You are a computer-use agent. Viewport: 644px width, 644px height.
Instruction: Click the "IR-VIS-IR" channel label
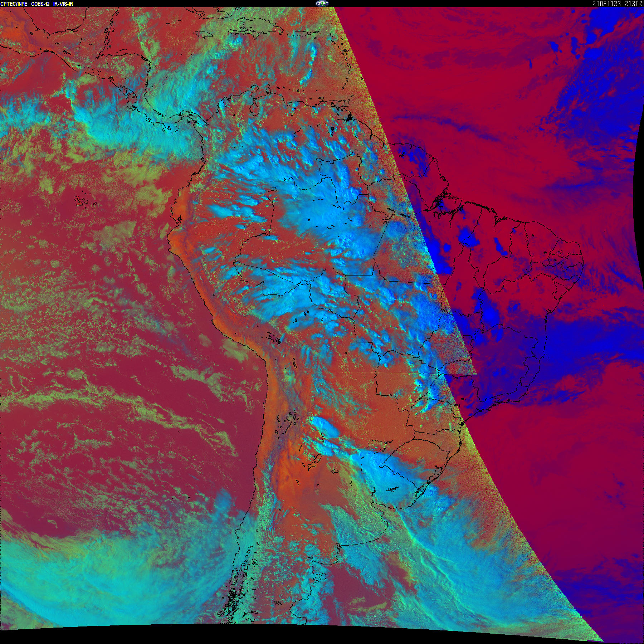click(63, 4)
